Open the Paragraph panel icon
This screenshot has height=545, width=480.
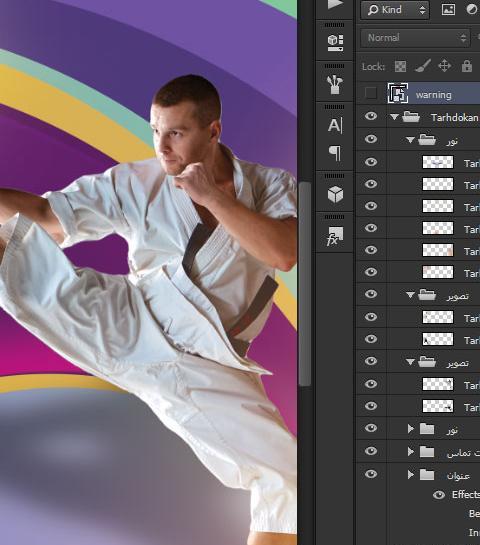(335, 153)
